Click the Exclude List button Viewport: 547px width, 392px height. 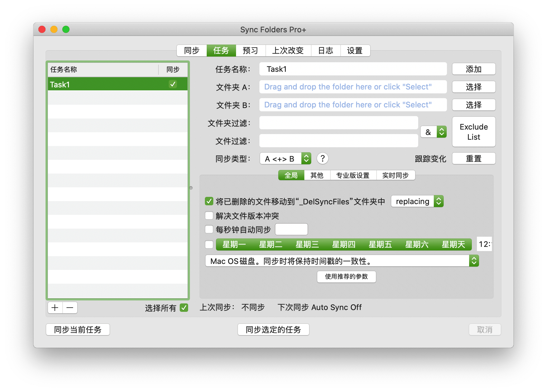click(x=474, y=132)
